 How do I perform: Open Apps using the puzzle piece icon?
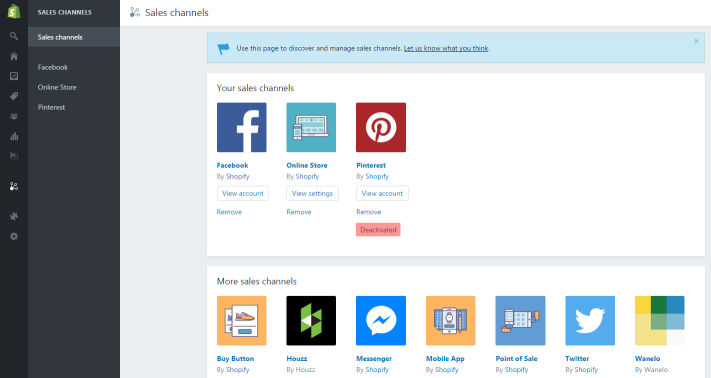tap(14, 216)
